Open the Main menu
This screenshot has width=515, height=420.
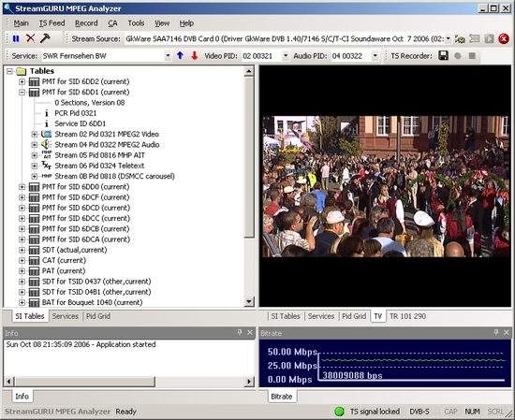pos(21,23)
